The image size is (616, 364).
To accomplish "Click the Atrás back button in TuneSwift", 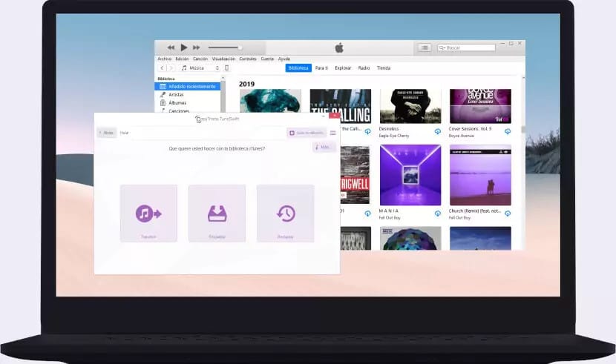I will pyautogui.click(x=107, y=133).
